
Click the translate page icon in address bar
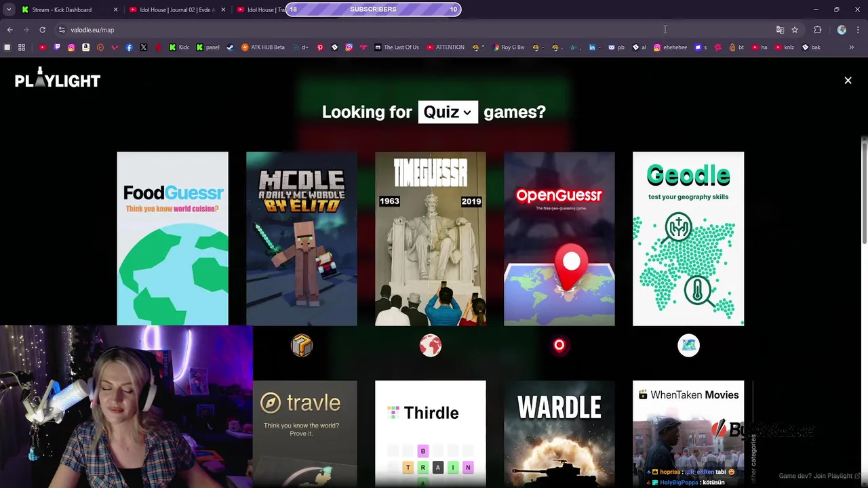pos(780,30)
